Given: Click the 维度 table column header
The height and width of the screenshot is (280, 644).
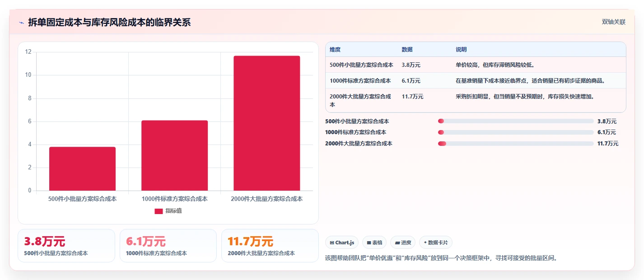Looking at the screenshot, I should [335, 50].
